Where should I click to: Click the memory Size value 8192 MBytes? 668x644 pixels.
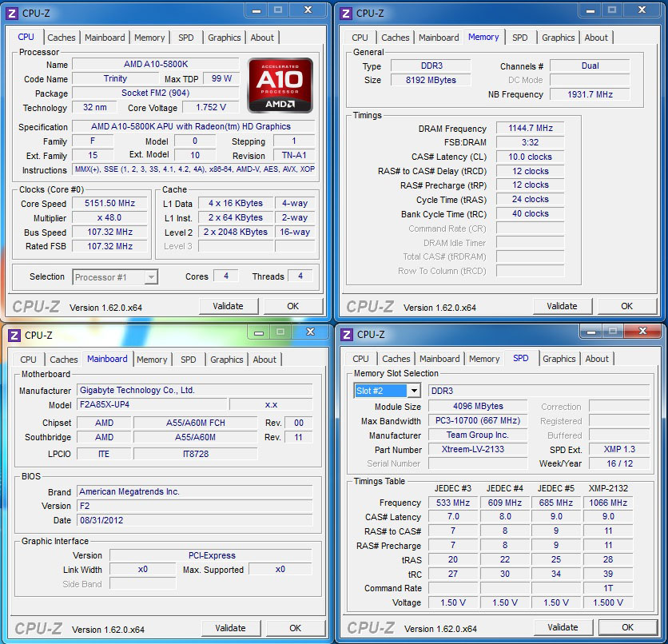[x=431, y=80]
